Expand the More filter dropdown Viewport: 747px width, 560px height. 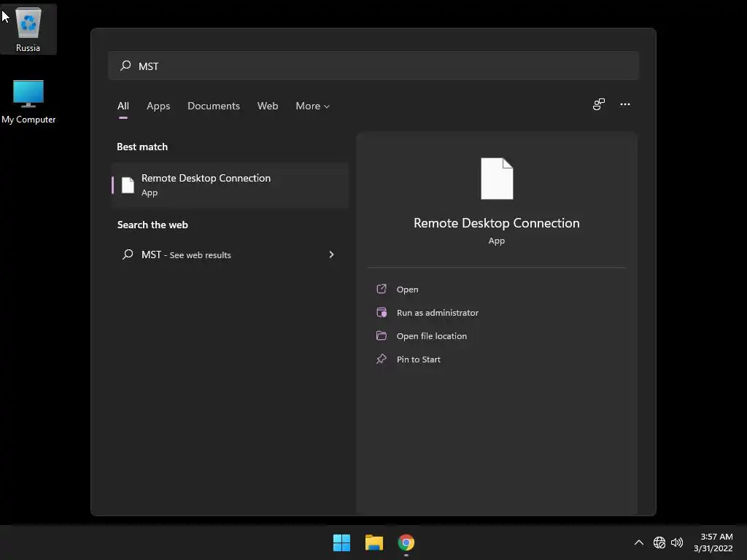[x=312, y=106]
